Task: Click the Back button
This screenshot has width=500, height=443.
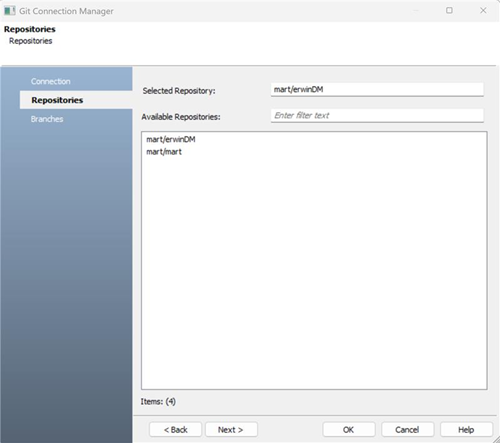Action: pyautogui.click(x=176, y=430)
